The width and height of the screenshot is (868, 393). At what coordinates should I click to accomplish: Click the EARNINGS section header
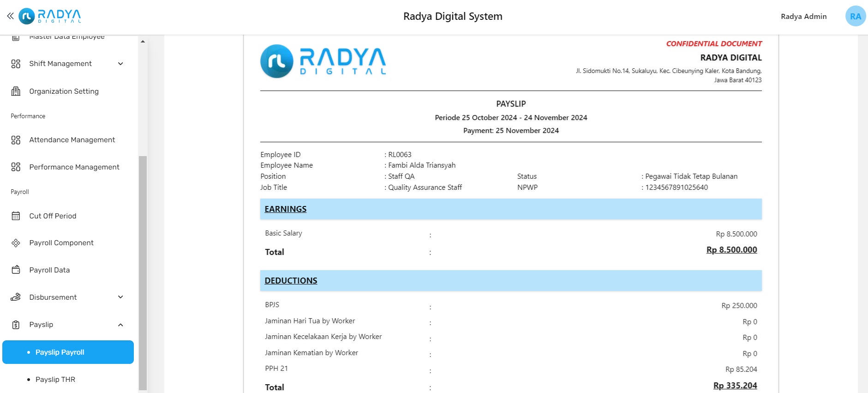tap(511, 209)
